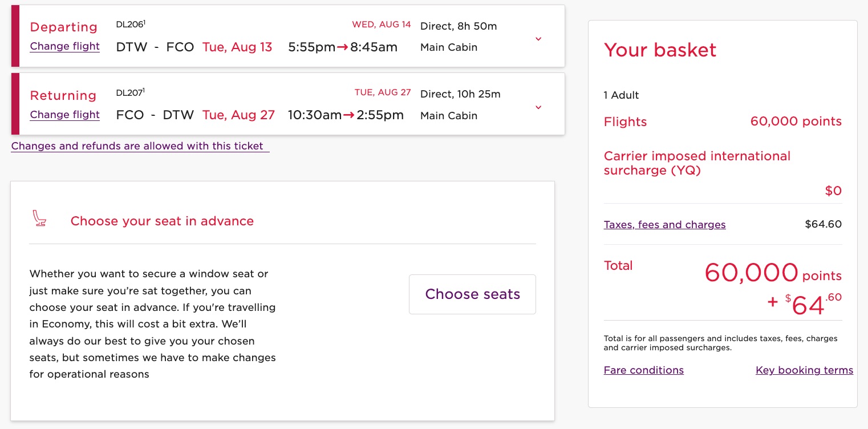Open the Fare conditions link
Image resolution: width=868 pixels, height=429 pixels.
643,370
